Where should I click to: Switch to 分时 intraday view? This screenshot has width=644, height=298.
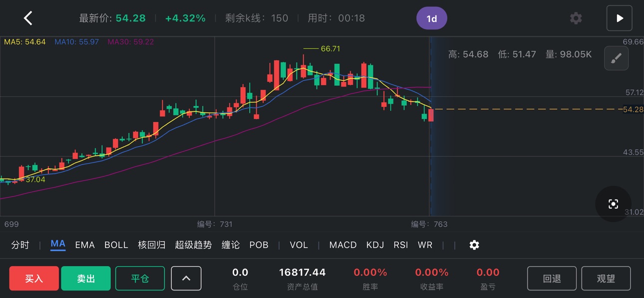(20, 245)
